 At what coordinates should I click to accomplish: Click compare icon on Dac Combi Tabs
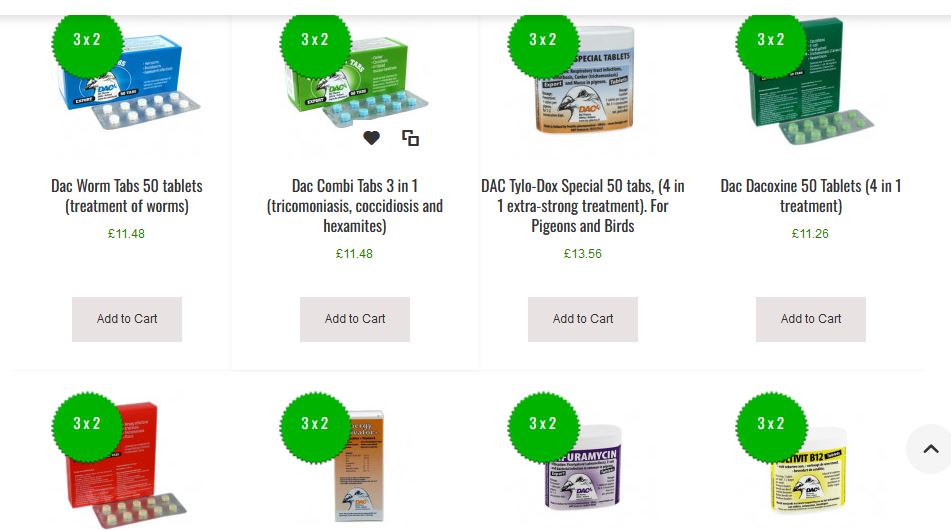pyautogui.click(x=411, y=138)
